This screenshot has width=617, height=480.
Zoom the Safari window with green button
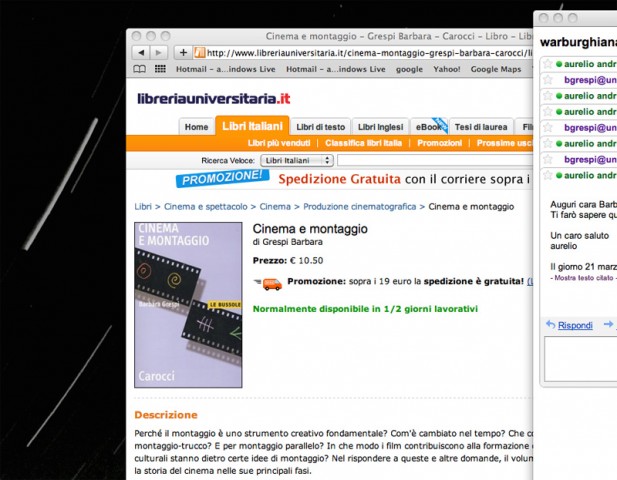pyautogui.click(x=166, y=36)
